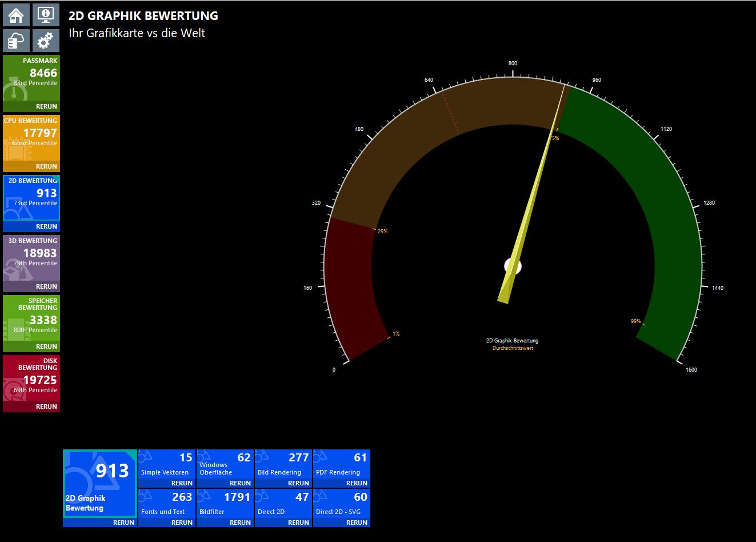The image size is (756, 542).
Task: Rerun the CPU Bewertung test
Action: click(x=46, y=166)
